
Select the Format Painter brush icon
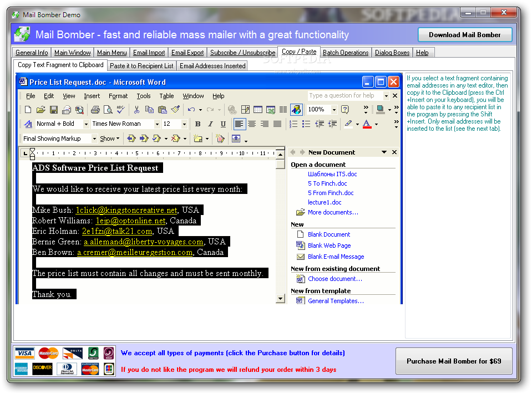(175, 110)
